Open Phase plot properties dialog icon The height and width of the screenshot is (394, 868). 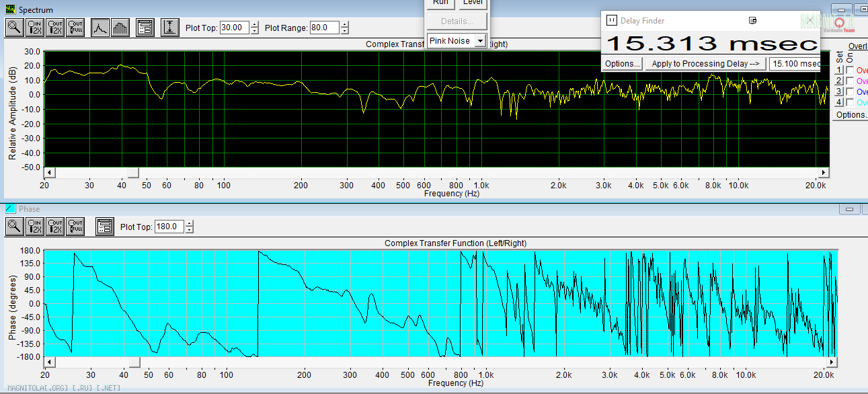pos(104,226)
